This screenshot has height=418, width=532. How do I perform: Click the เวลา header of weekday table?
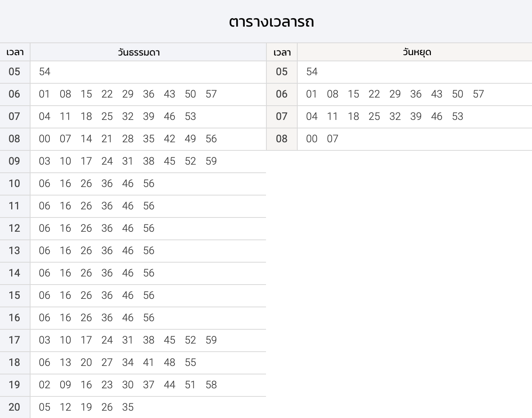point(15,52)
